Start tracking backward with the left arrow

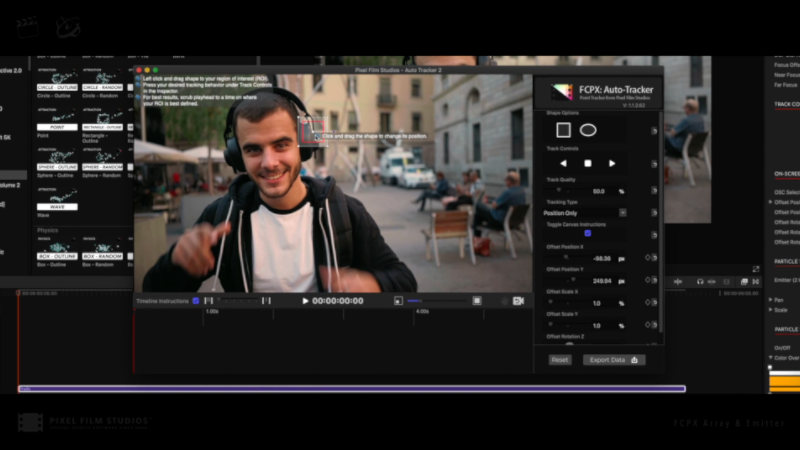[x=563, y=163]
